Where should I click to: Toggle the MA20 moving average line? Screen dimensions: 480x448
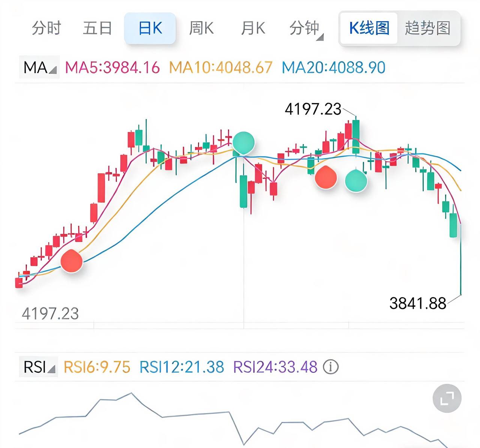(x=334, y=67)
